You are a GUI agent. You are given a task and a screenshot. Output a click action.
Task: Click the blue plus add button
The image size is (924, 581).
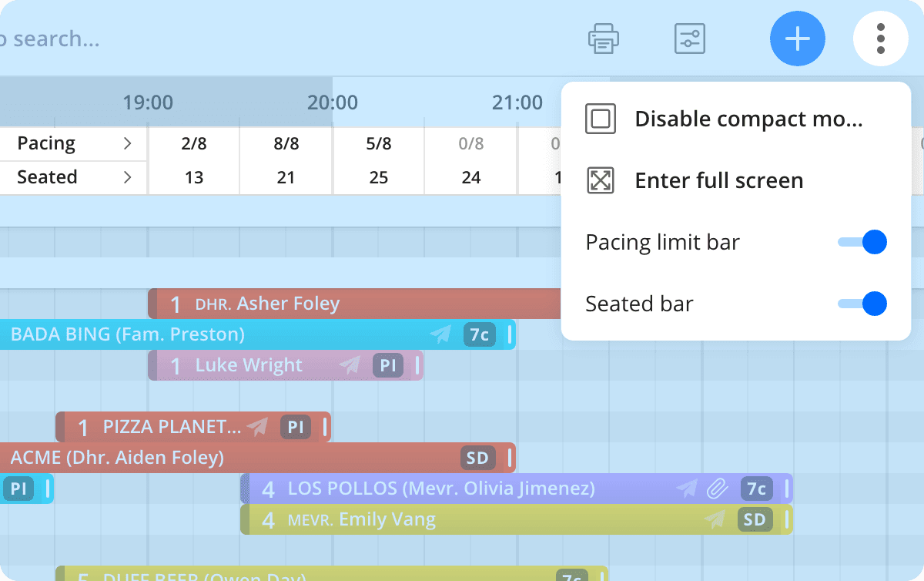[x=797, y=39]
